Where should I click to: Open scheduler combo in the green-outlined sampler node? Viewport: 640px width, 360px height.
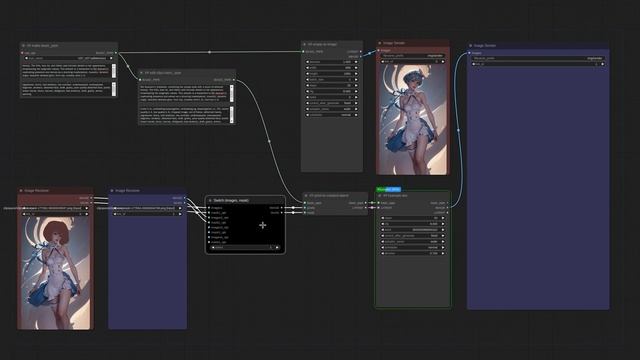coord(413,247)
